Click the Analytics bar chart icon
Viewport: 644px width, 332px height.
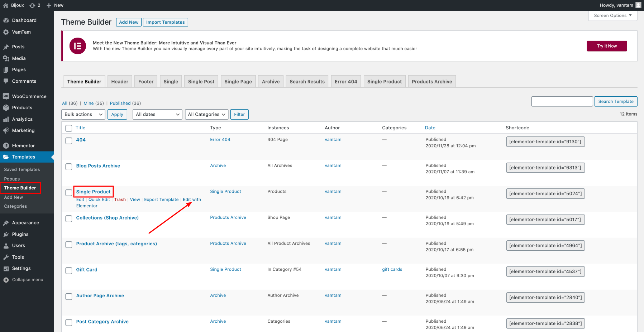[6, 119]
